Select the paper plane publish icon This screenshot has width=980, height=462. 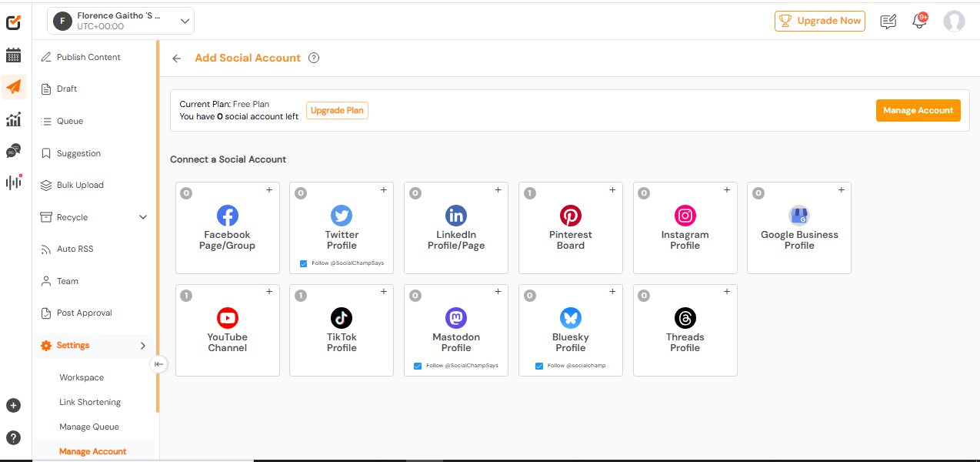13,87
